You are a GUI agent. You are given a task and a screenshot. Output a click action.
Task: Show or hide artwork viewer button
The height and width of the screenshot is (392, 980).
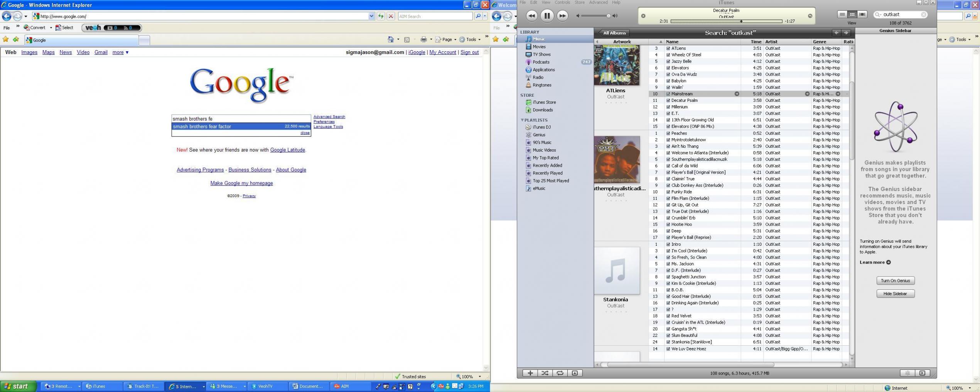[575, 373]
